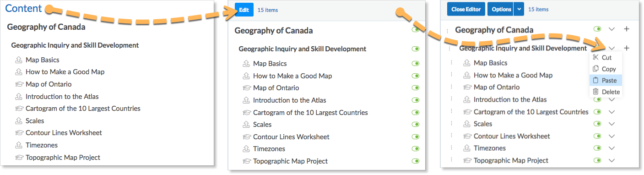Screen dimensions: 644x175
Task: Open Contour Lines Worksheet in left Content panel
Action: tap(64, 133)
